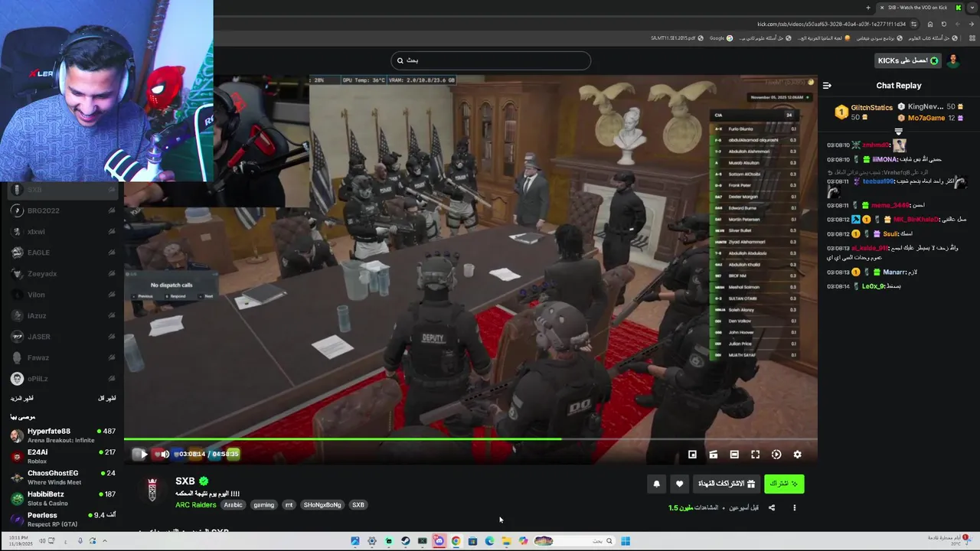
Task: Click the احصل على KICKs button
Action: [x=908, y=60]
